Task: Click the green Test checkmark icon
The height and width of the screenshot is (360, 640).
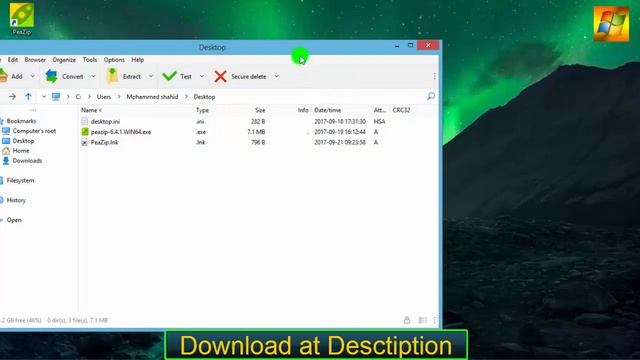Action: tap(169, 76)
